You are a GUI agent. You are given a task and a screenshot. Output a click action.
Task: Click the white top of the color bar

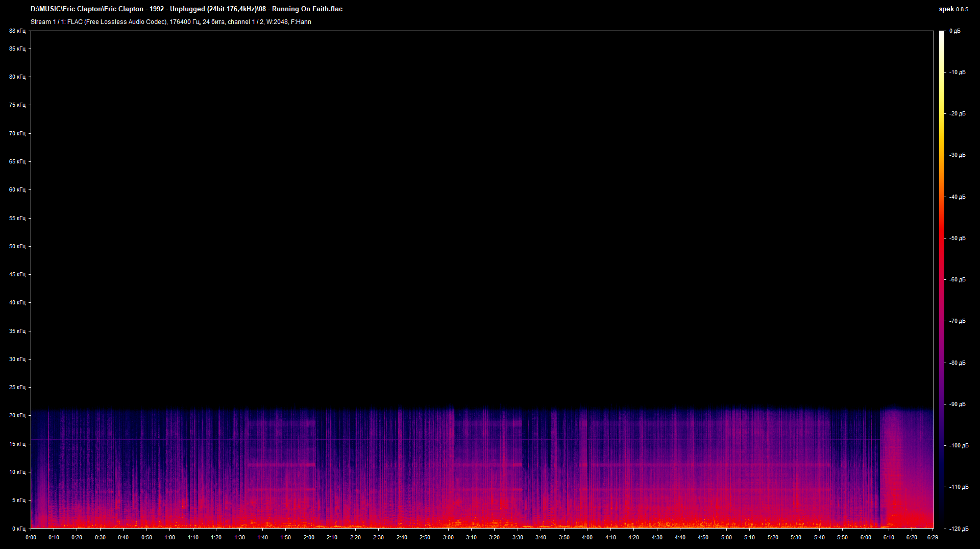[942, 36]
